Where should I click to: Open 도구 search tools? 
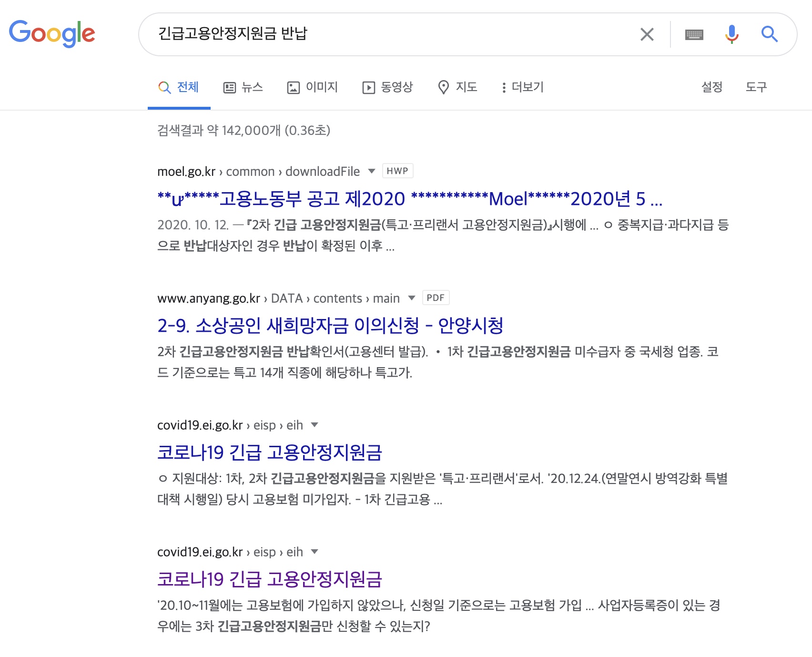pyautogui.click(x=756, y=87)
